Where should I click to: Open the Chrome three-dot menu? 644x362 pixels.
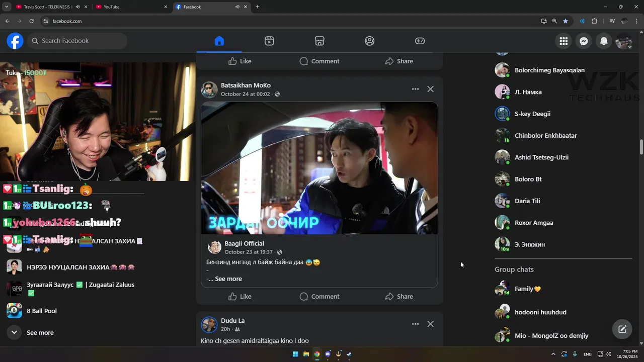point(637,21)
